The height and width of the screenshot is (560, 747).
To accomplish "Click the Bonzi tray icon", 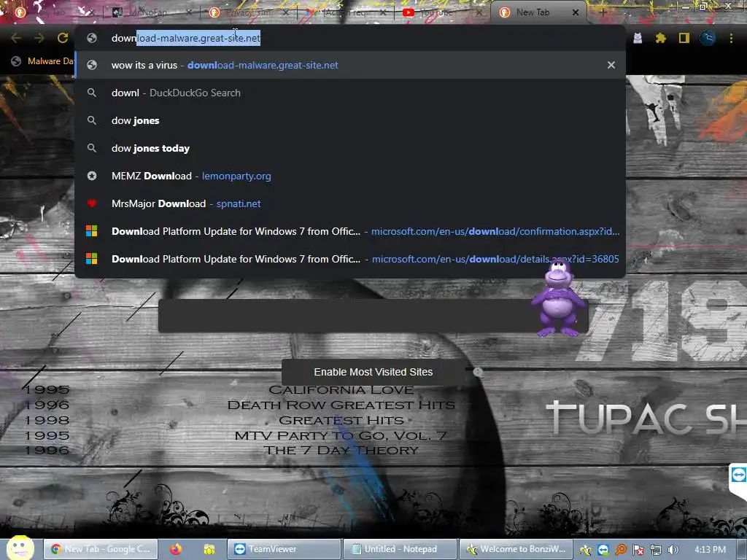I will click(x=586, y=550).
